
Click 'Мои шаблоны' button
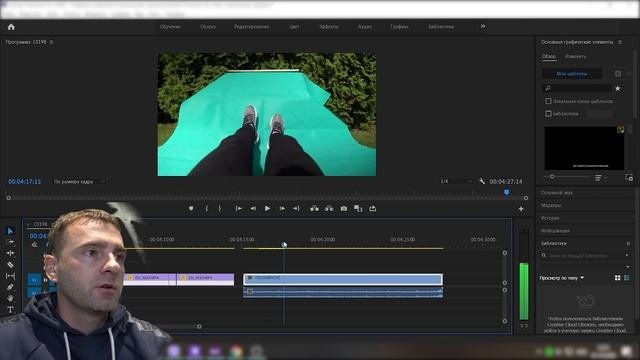tap(572, 74)
